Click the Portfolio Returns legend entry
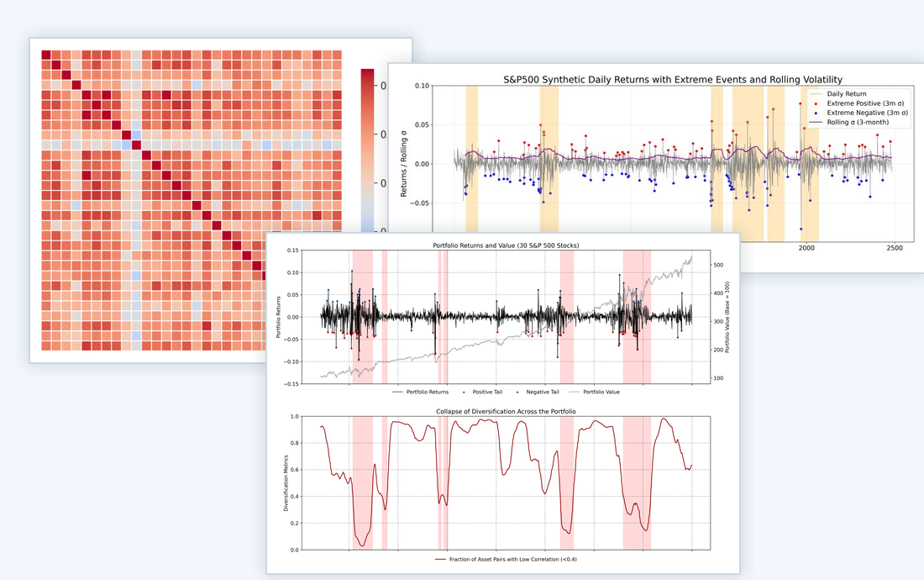 point(420,392)
